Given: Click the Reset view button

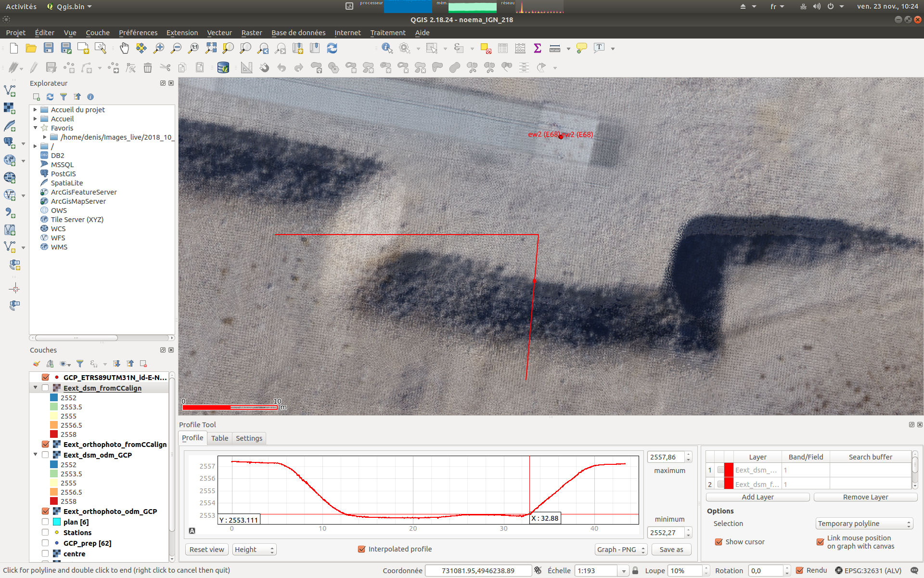Looking at the screenshot, I should (x=206, y=549).
